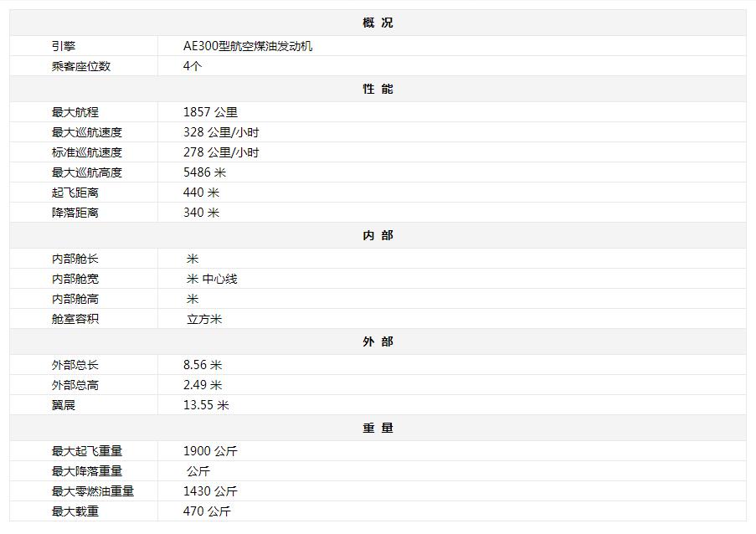Click the 重量 section header
Viewport: 756px width, 534px height.
(x=378, y=428)
